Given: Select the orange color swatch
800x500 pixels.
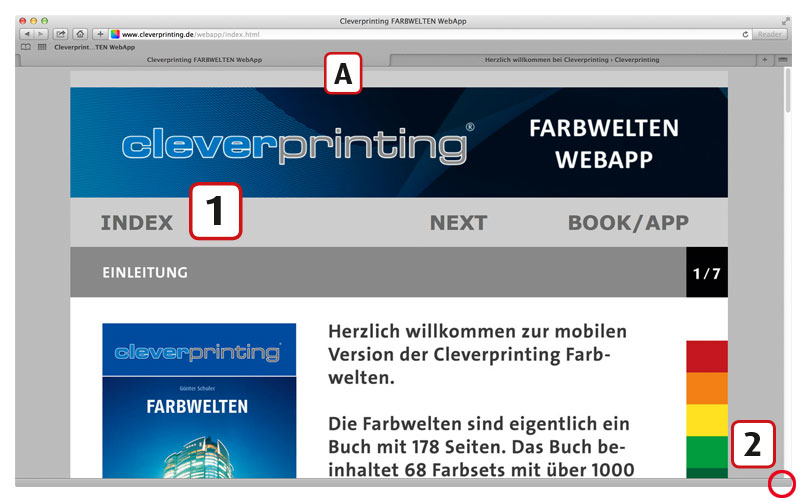Looking at the screenshot, I should pyautogui.click(x=707, y=388).
